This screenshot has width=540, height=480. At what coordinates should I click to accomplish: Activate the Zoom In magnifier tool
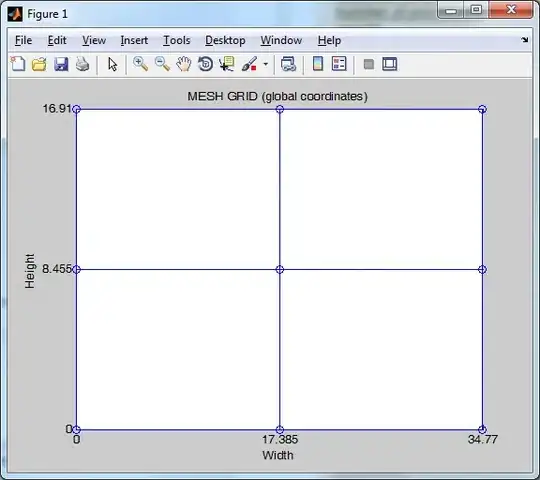click(141, 64)
